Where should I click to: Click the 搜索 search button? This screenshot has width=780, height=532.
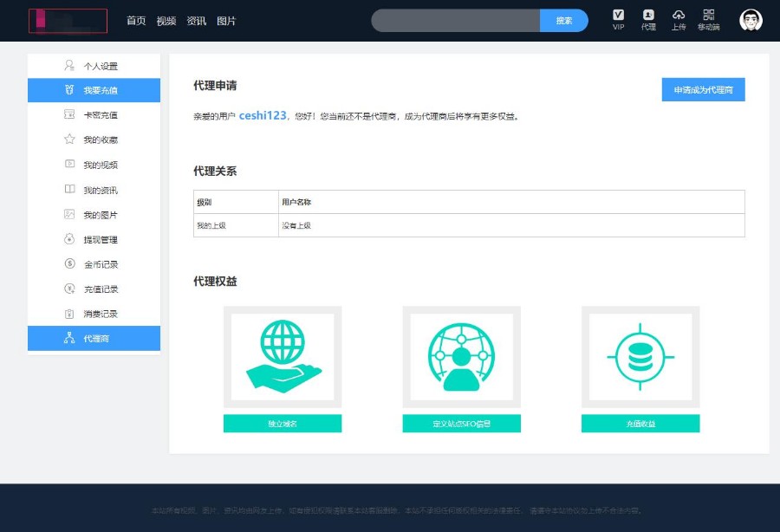564,20
